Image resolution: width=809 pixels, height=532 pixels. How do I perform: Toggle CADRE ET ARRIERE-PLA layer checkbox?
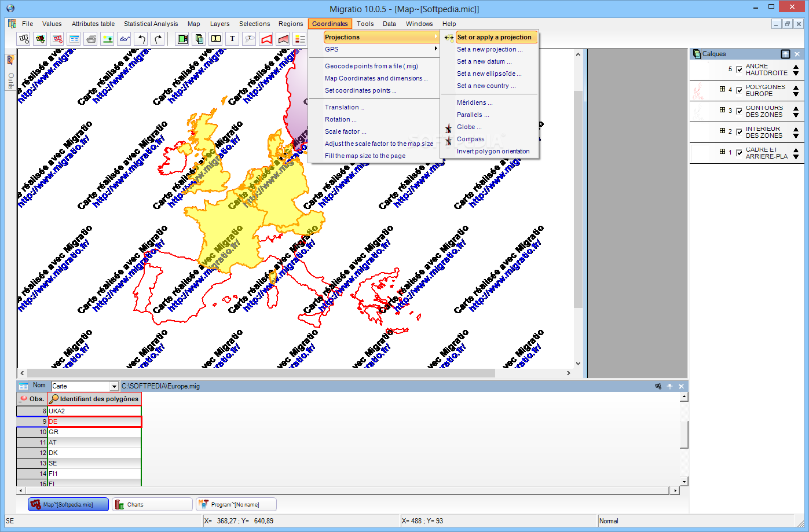[739, 153]
